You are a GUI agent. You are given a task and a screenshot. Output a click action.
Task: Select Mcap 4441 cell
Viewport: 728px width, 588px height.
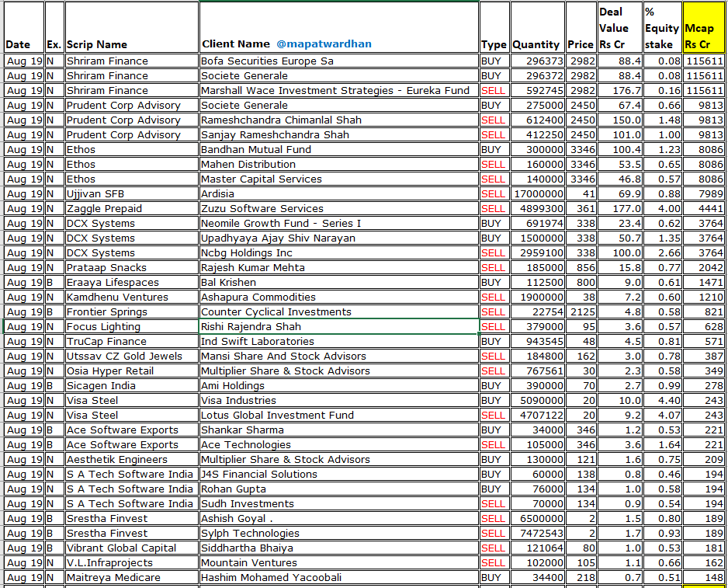pos(703,209)
